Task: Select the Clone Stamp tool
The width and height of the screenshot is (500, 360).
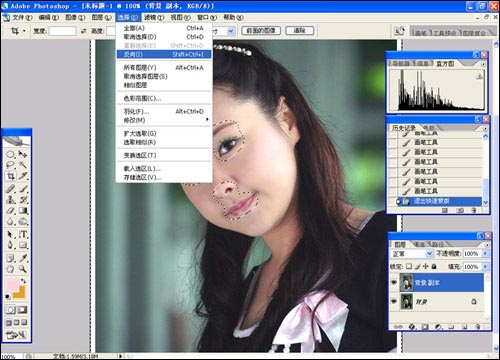Action: (10, 200)
